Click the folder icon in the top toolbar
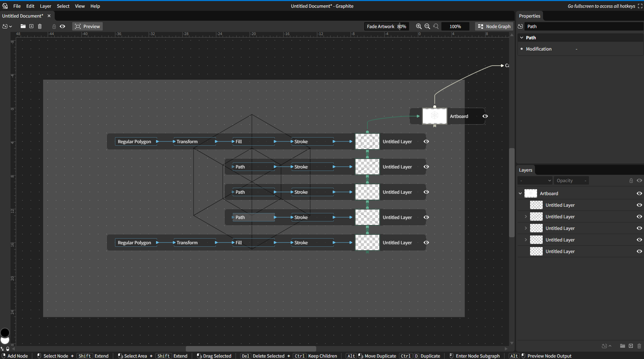 23,26
